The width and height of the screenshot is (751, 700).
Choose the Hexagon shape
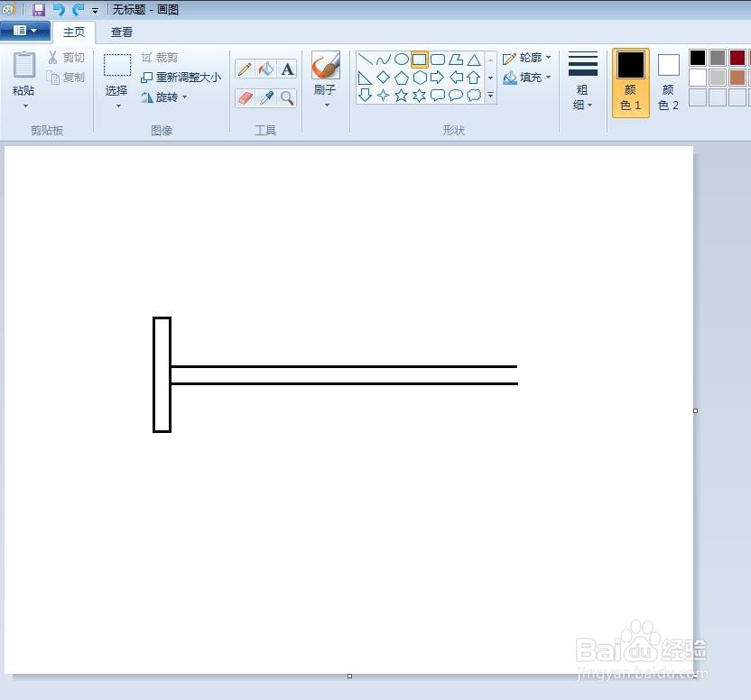(x=420, y=78)
